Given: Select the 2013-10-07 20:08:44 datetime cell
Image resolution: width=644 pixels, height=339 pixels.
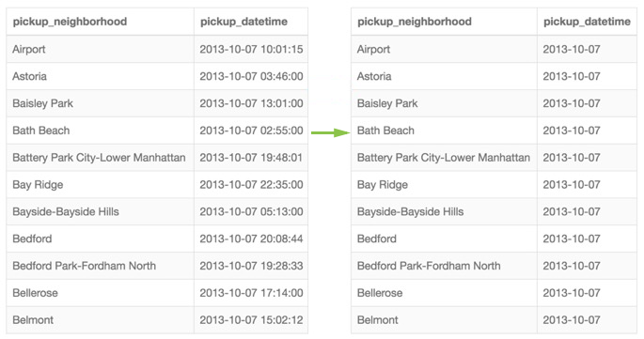Looking at the screenshot, I should pyautogui.click(x=251, y=239).
